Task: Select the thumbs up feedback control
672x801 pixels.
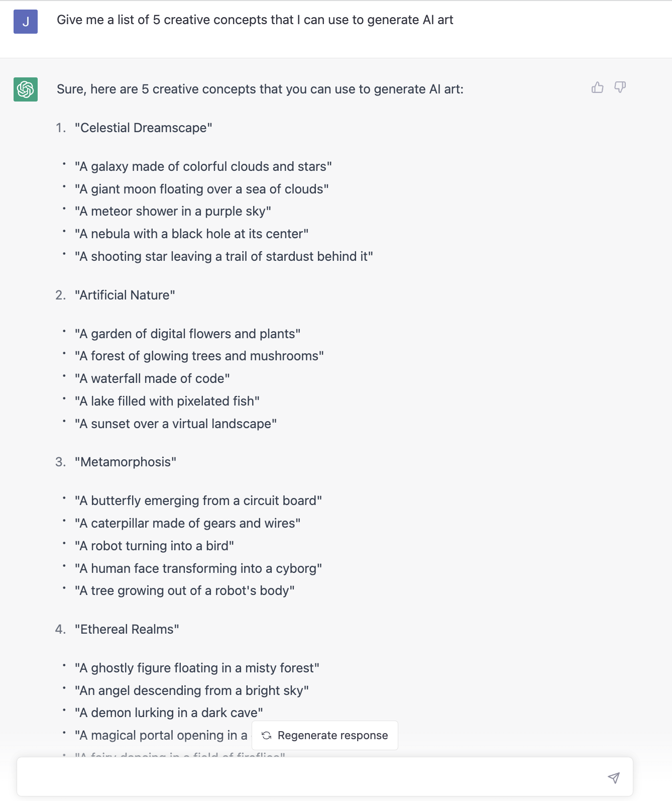Action: 597,87
